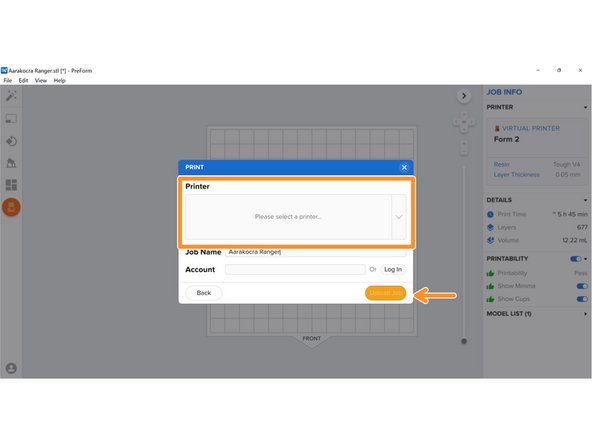The image size is (592, 444).
Task: Collapse the PRINTABILITY section arrow
Action: click(586, 259)
